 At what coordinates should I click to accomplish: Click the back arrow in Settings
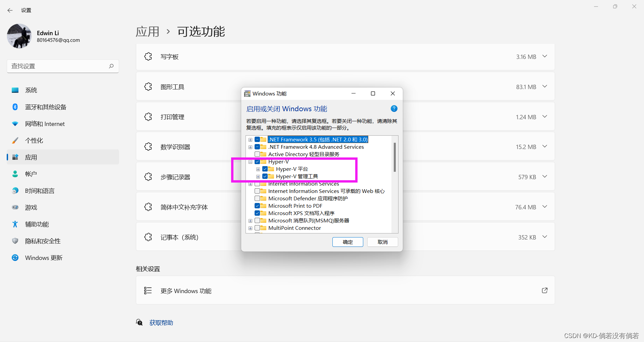(10, 10)
